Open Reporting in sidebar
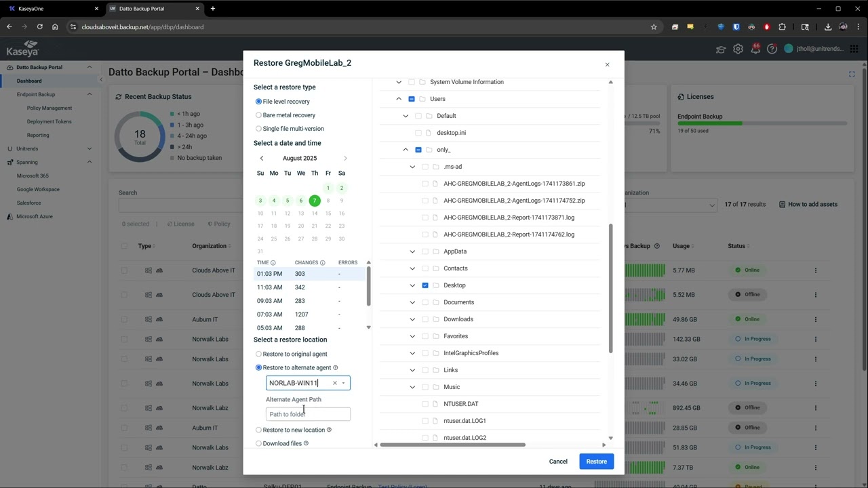868x488 pixels. [38, 135]
